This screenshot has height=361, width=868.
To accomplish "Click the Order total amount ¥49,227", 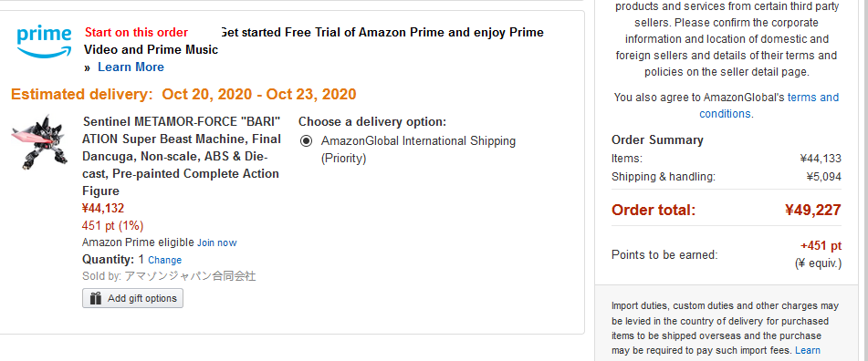I will [x=812, y=210].
